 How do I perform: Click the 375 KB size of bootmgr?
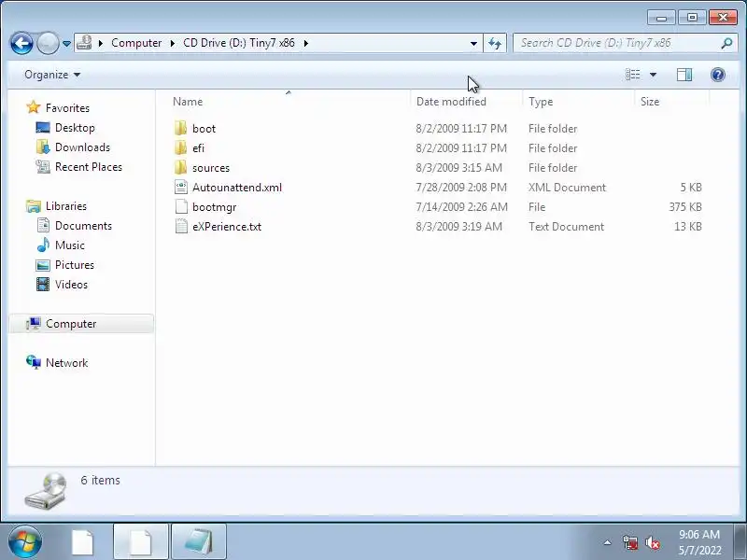tap(685, 206)
